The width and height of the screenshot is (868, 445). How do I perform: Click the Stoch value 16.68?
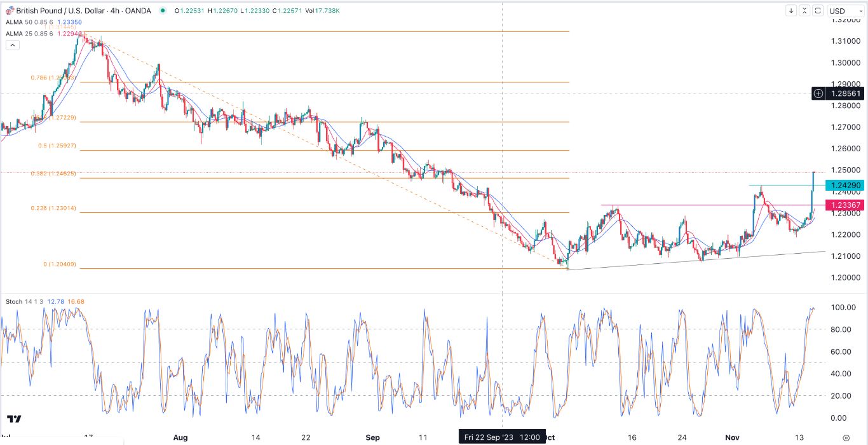pyautogui.click(x=75, y=301)
